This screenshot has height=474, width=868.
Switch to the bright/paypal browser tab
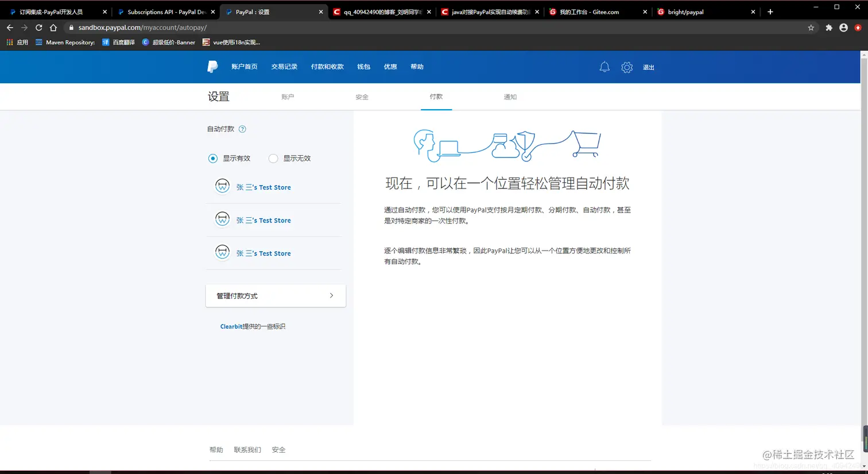click(706, 11)
